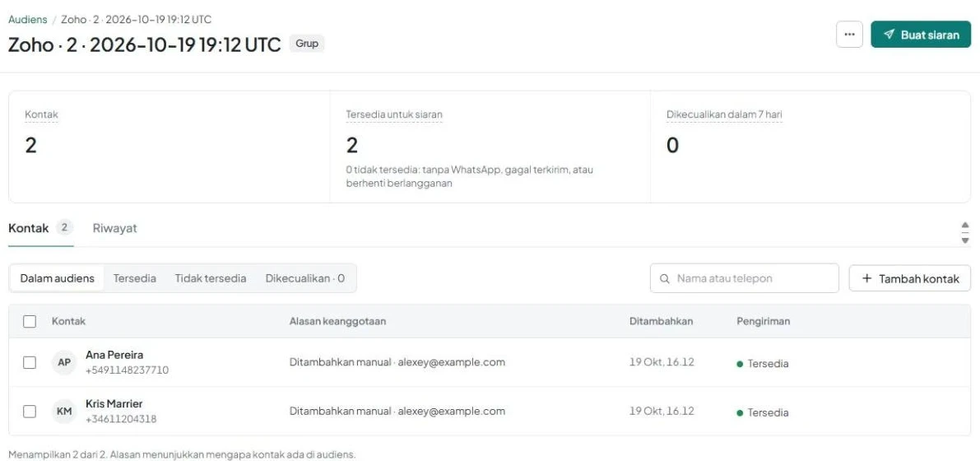Viewport: 980px width, 461px height.
Task: Select the checkbox for Kris Marrier
Action: tap(30, 411)
